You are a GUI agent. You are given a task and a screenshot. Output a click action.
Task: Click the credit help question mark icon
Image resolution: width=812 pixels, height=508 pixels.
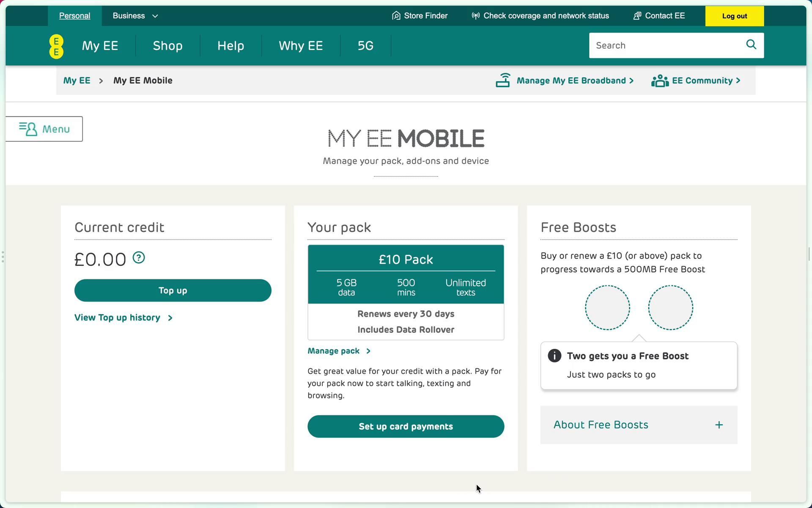[x=139, y=257]
